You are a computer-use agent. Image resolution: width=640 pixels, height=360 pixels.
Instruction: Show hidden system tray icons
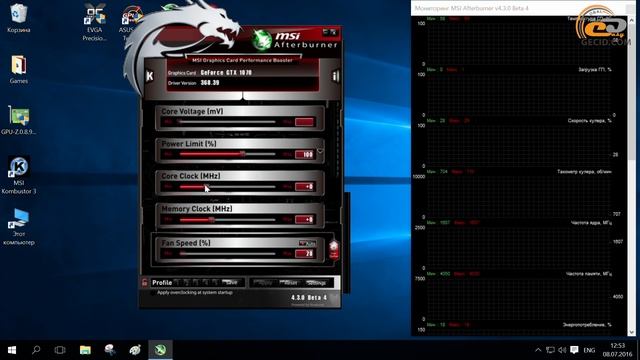[x=538, y=350]
